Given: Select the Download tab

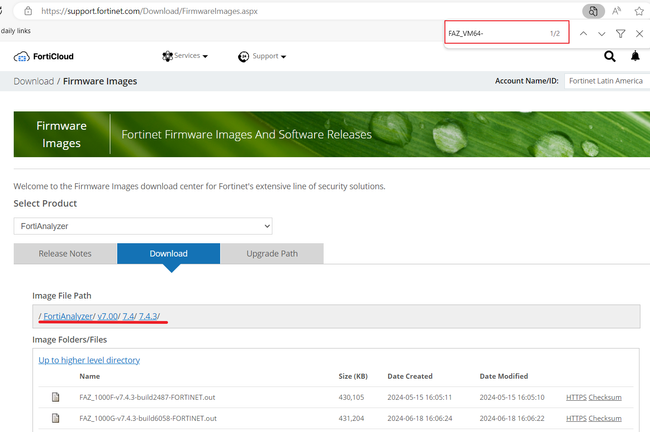Looking at the screenshot, I should pyautogui.click(x=168, y=253).
